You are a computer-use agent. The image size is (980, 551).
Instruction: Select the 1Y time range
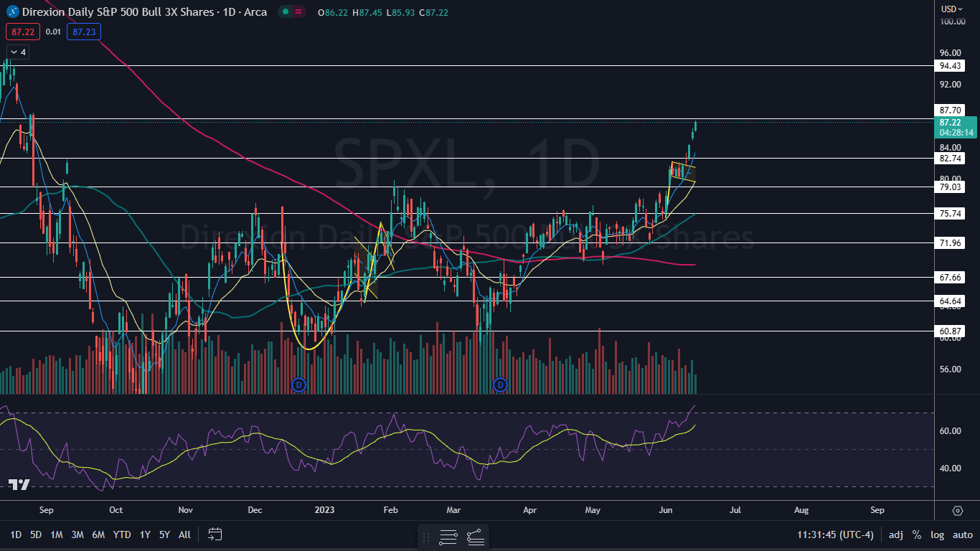pos(145,534)
